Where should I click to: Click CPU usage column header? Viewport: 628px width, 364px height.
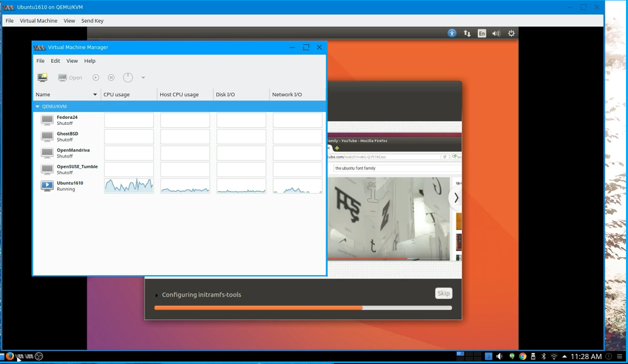[x=129, y=94]
